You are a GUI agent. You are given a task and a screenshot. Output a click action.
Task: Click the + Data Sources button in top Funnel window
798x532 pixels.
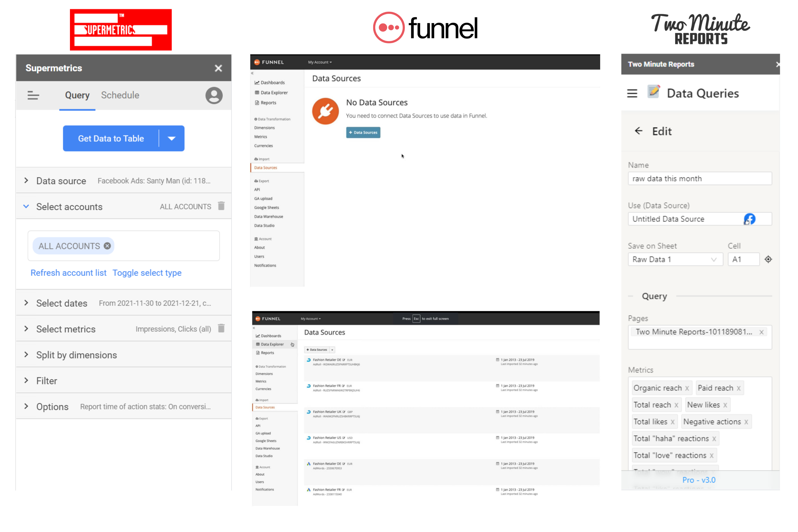(363, 132)
